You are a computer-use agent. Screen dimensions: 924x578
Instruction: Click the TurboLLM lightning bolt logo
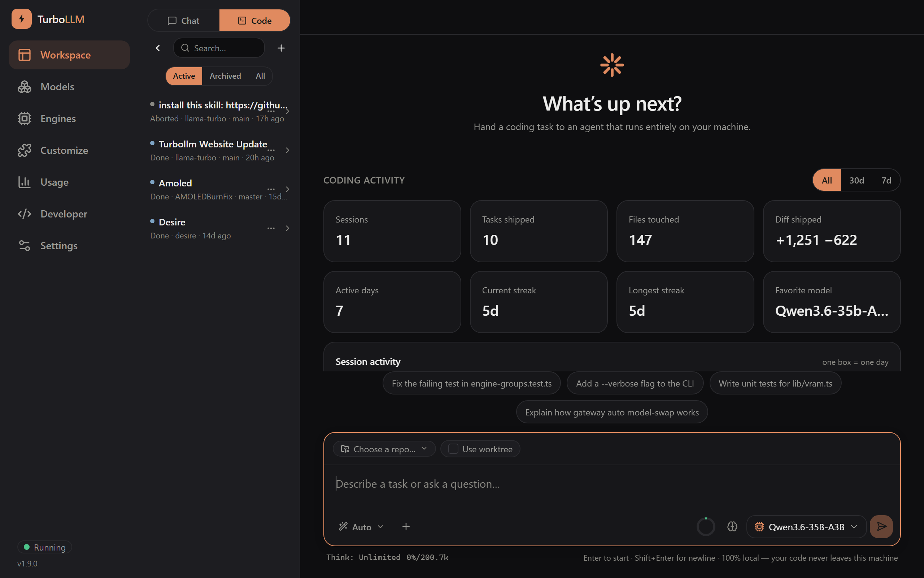21,19
